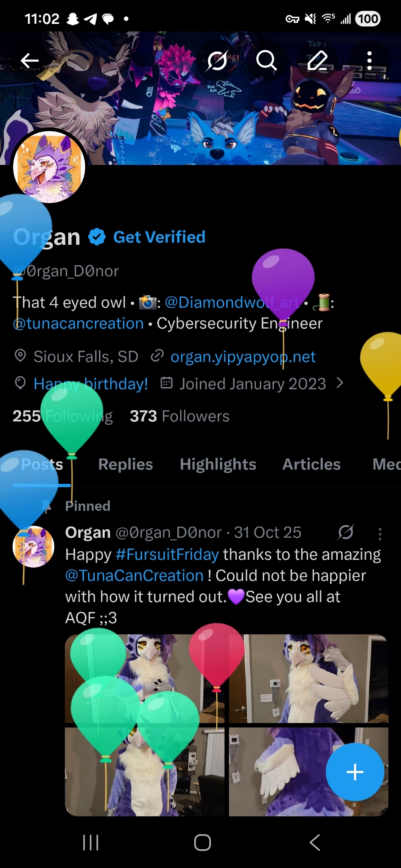
Task: Open the three-dot overflow menu in header
Action: point(369,61)
